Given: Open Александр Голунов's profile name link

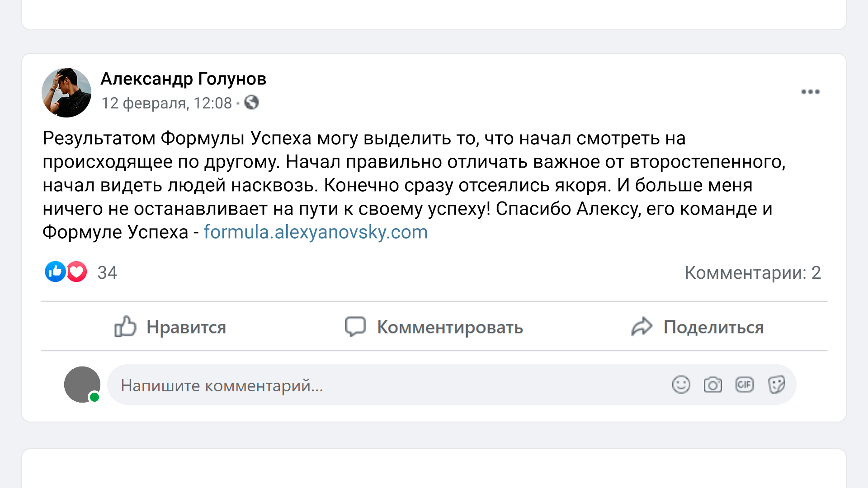Looking at the screenshot, I should 183,79.
